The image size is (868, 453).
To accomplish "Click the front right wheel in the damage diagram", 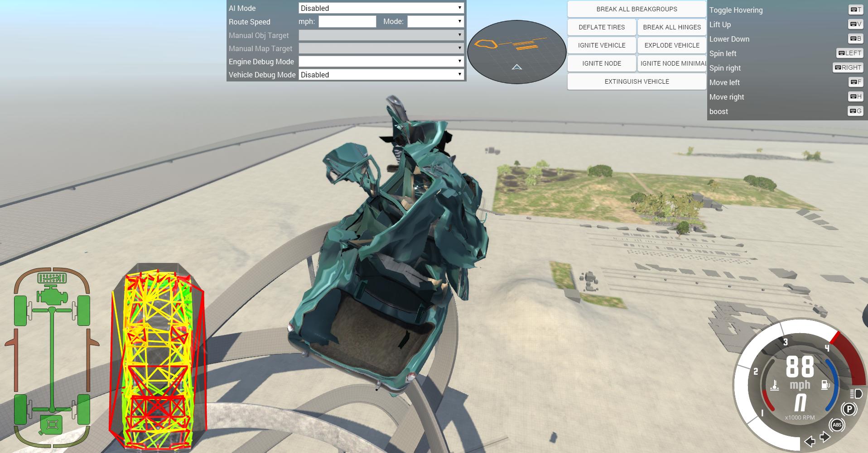I will point(83,310).
